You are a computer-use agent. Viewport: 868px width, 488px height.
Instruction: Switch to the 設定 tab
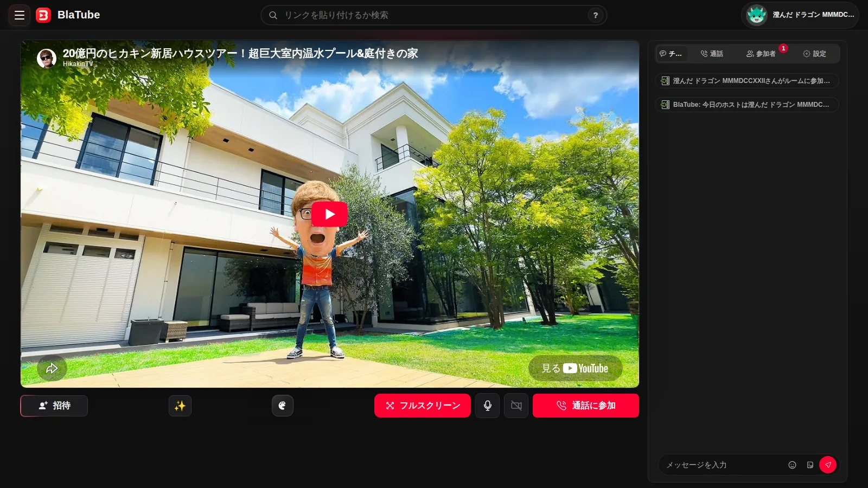point(814,54)
